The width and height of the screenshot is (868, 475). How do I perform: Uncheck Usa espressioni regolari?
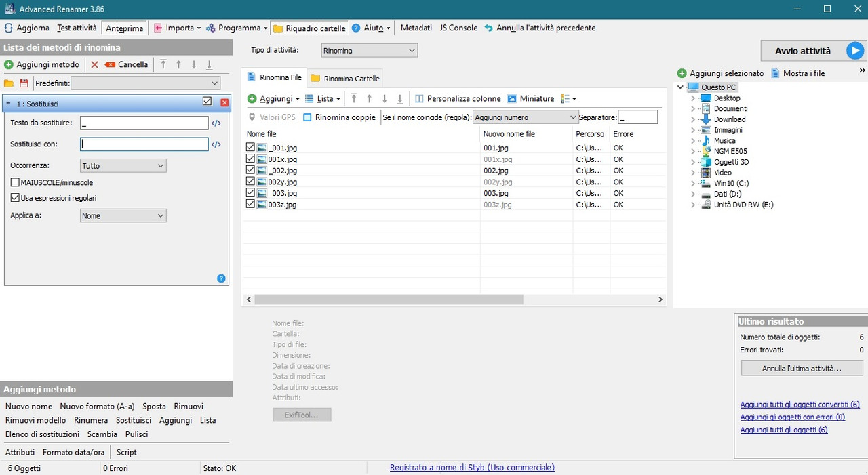coord(15,198)
